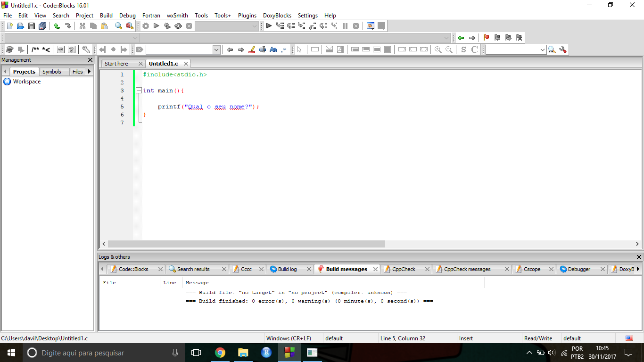Open the Build menu
The width and height of the screenshot is (644, 362).
coord(107,16)
